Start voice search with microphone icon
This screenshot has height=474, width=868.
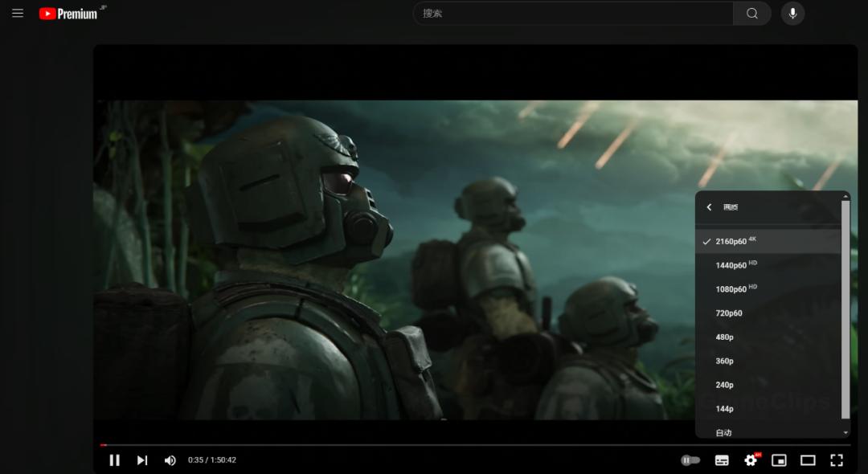coord(792,14)
